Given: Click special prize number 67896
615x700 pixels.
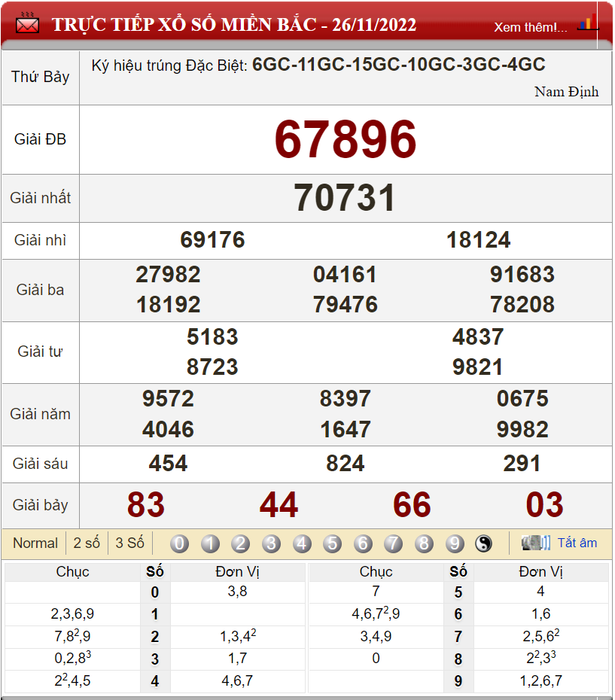Looking at the screenshot, I should [x=346, y=139].
